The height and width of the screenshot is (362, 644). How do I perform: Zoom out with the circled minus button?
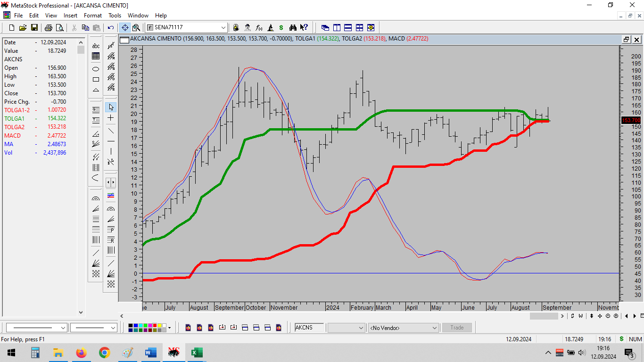click(608, 316)
